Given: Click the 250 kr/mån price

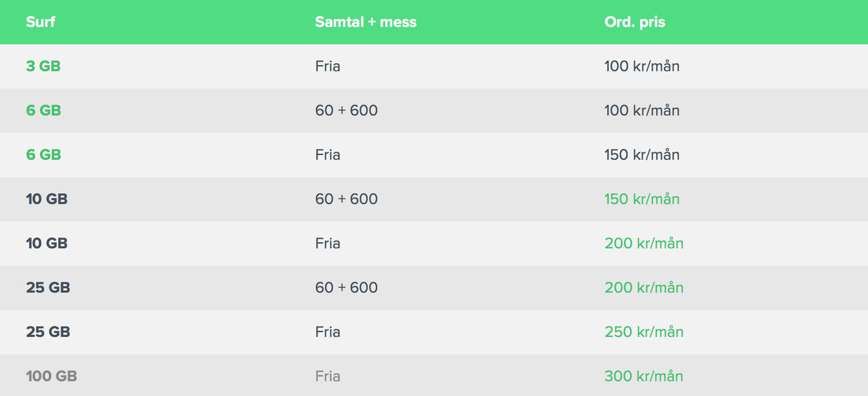Looking at the screenshot, I should coord(644,332).
